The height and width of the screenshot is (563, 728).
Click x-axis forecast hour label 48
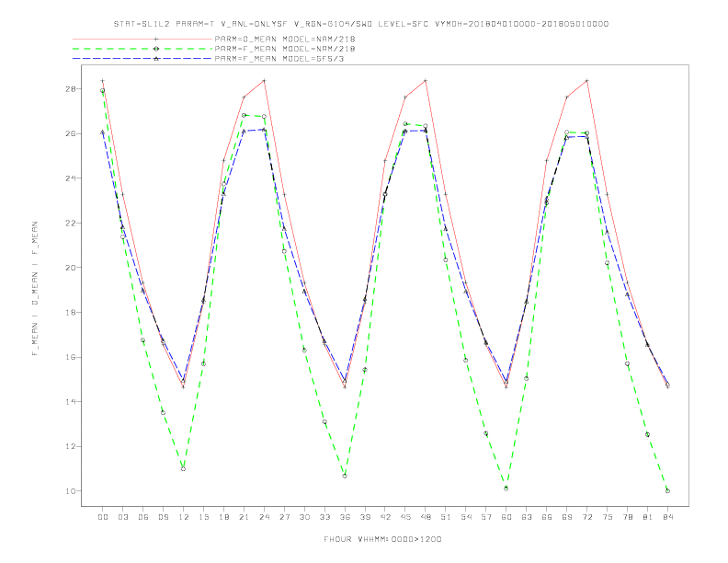point(426,517)
